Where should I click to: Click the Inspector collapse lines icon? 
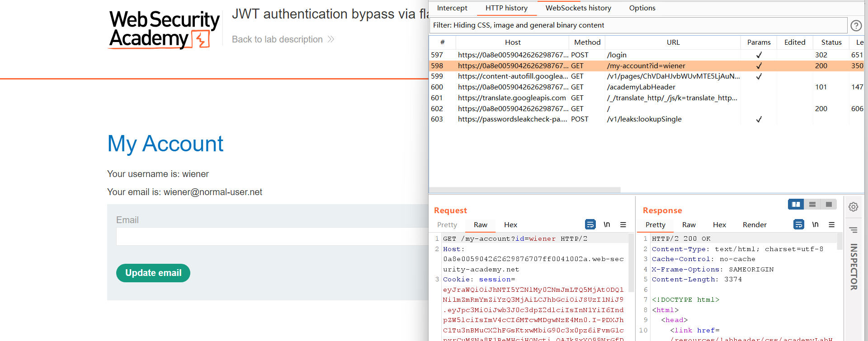pyautogui.click(x=853, y=230)
